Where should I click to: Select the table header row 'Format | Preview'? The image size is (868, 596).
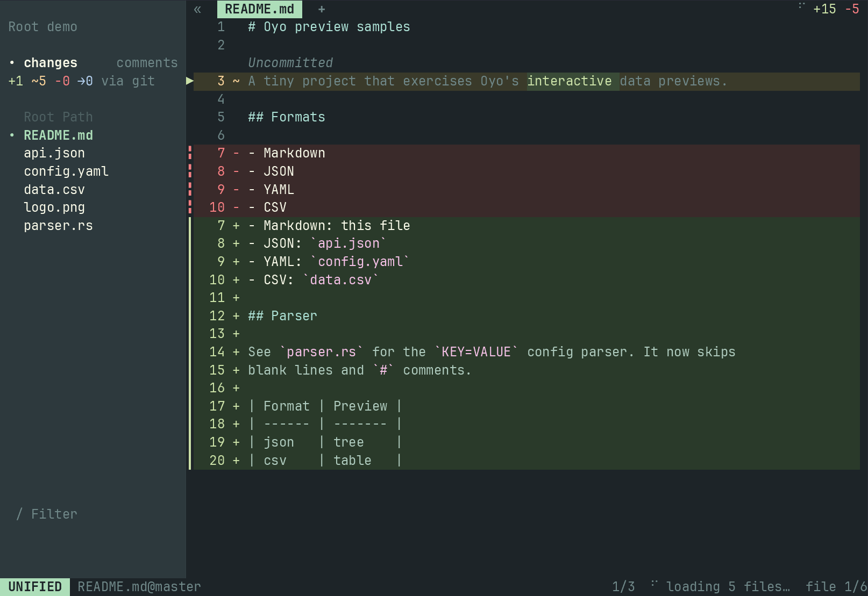click(527, 406)
